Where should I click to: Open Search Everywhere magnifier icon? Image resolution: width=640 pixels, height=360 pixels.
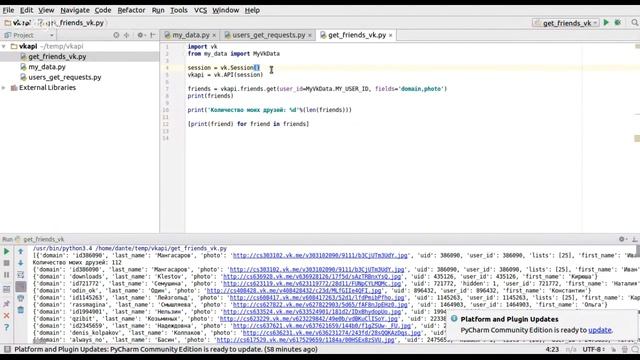(x=635, y=23)
